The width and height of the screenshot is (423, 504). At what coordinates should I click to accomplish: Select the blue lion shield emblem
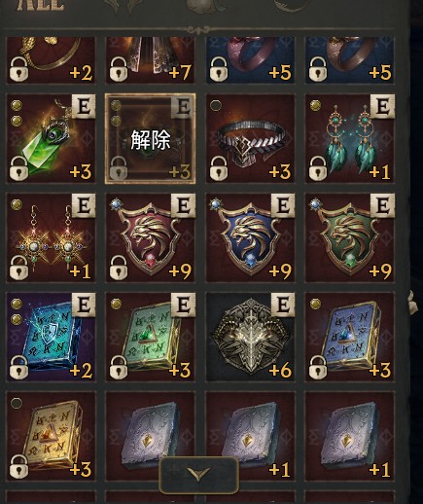click(250, 237)
